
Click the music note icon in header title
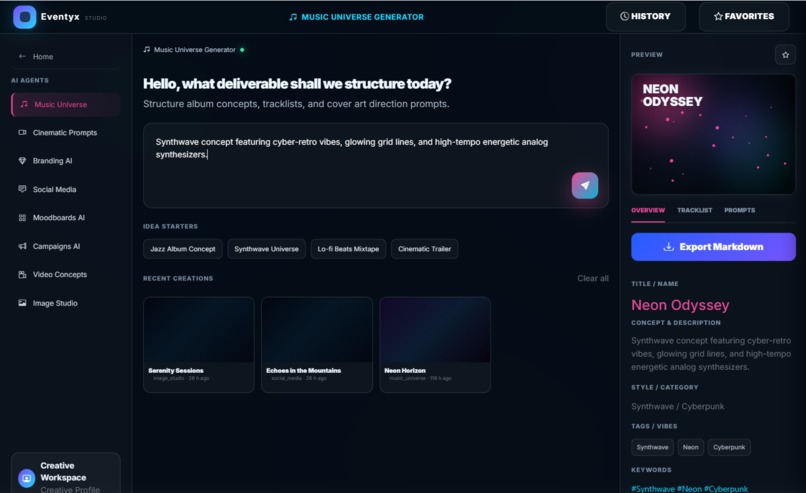pyautogui.click(x=293, y=17)
